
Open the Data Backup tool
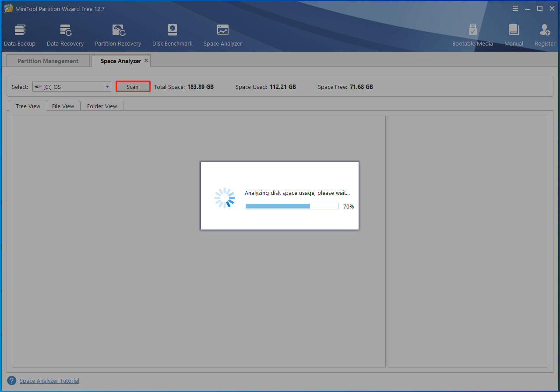click(x=20, y=35)
